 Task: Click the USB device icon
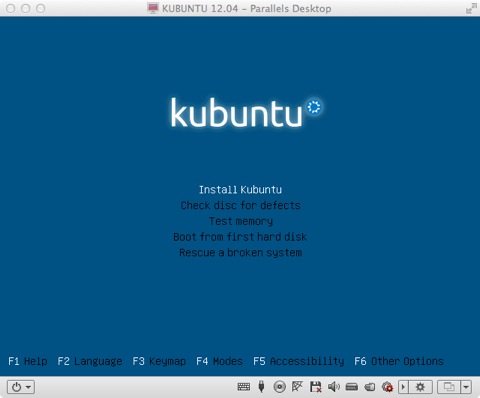pos(262,387)
